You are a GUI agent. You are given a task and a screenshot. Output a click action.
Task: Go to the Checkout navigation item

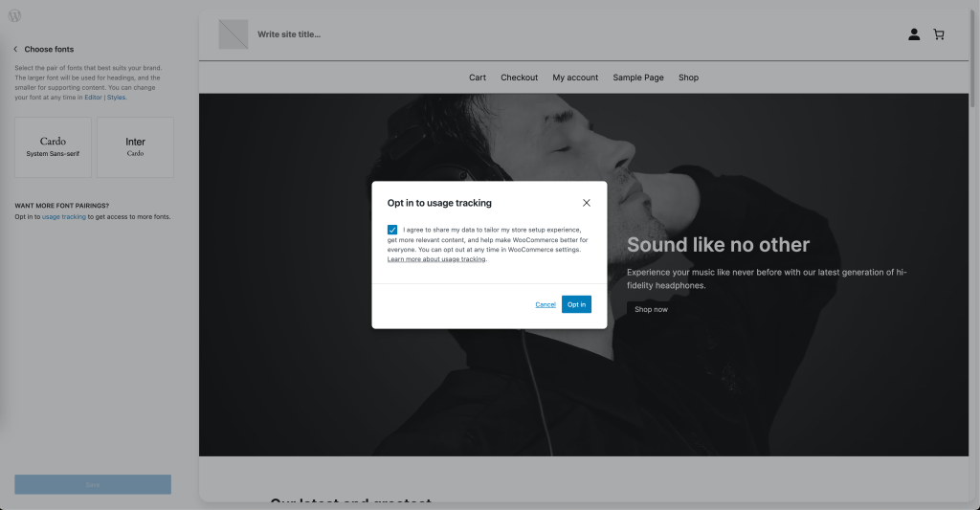pos(519,78)
